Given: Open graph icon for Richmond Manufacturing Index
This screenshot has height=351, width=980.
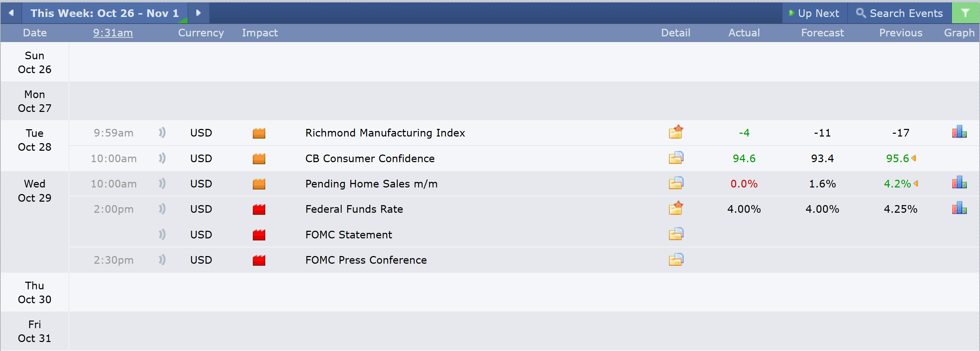Looking at the screenshot, I should point(959,132).
